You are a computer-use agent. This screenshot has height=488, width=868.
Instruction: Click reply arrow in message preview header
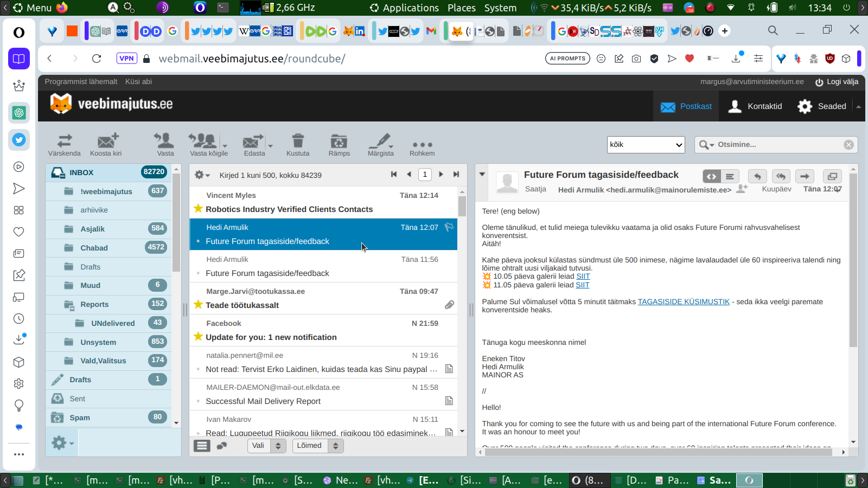[757, 176]
